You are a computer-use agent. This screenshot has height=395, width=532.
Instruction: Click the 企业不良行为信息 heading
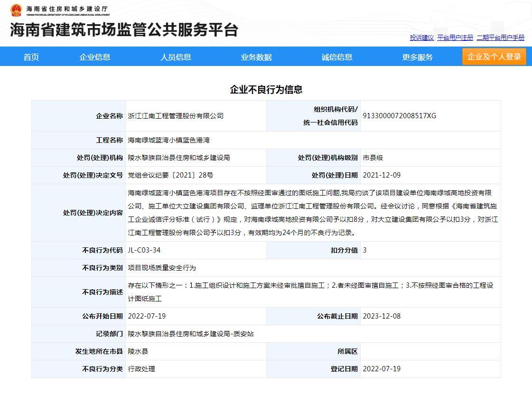point(266,90)
